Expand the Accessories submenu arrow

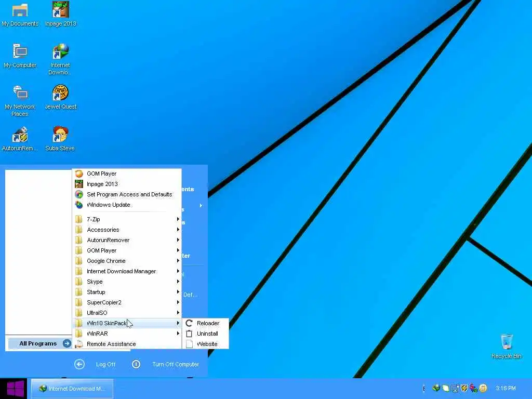[x=178, y=230]
